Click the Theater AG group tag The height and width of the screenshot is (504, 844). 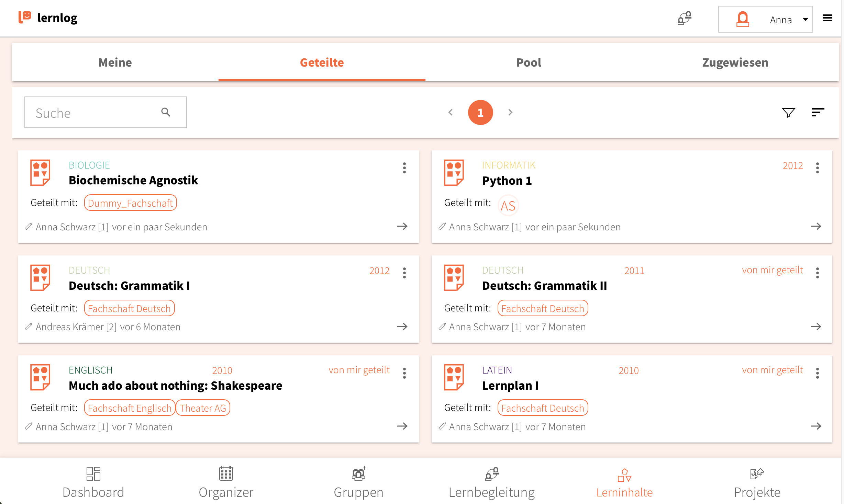pos(203,408)
